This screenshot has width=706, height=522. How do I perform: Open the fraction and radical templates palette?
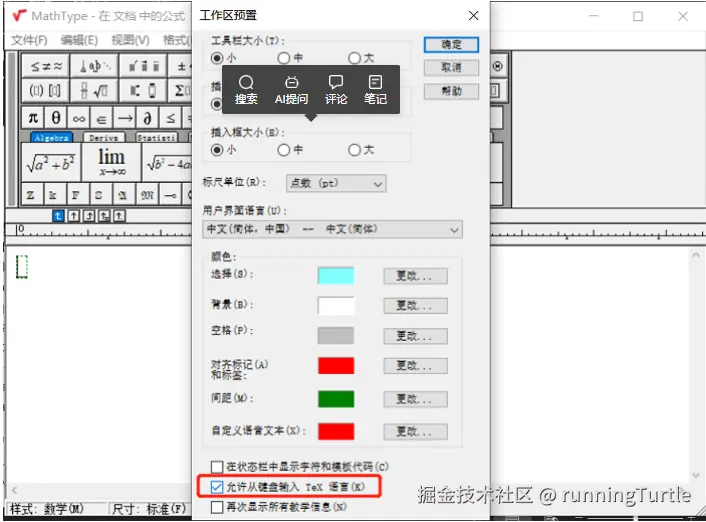click(94, 91)
